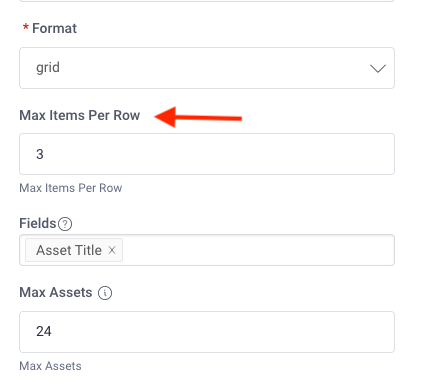This screenshot has width=438, height=388.
Task: Click empty area of the Fields box
Action: pyautogui.click(x=258, y=250)
